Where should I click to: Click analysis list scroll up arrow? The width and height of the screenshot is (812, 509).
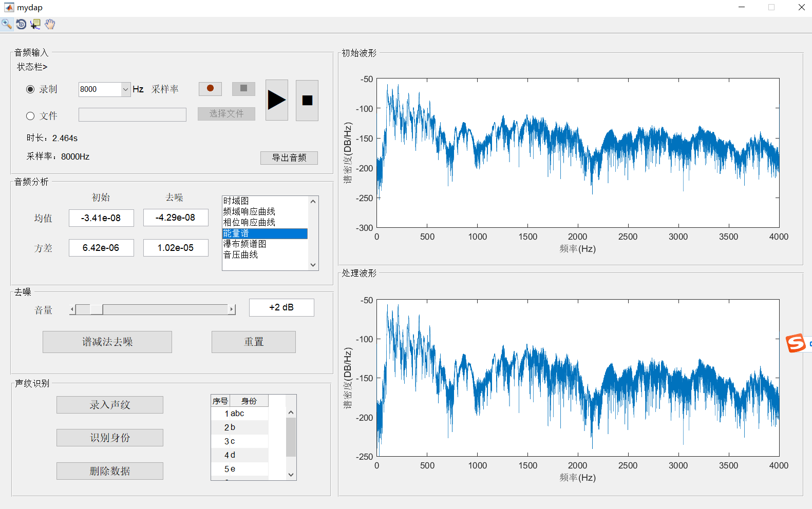[x=313, y=202]
